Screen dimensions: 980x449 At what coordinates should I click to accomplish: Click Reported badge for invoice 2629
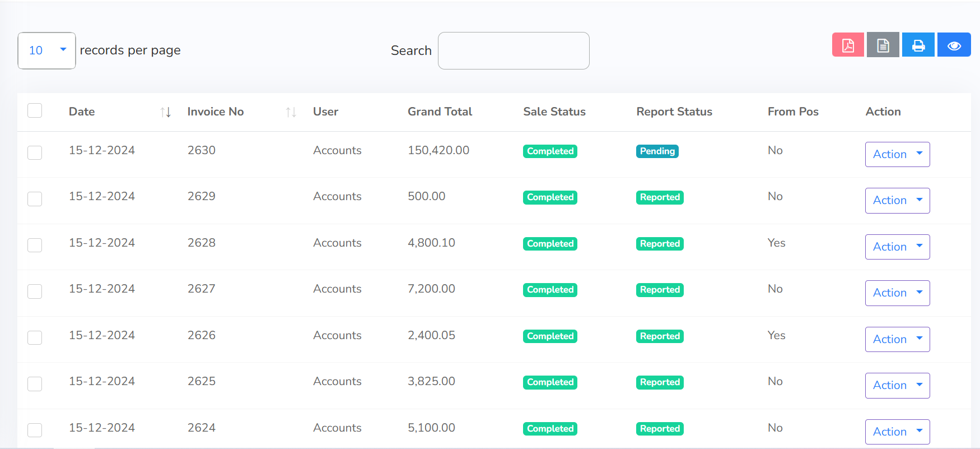[660, 197]
